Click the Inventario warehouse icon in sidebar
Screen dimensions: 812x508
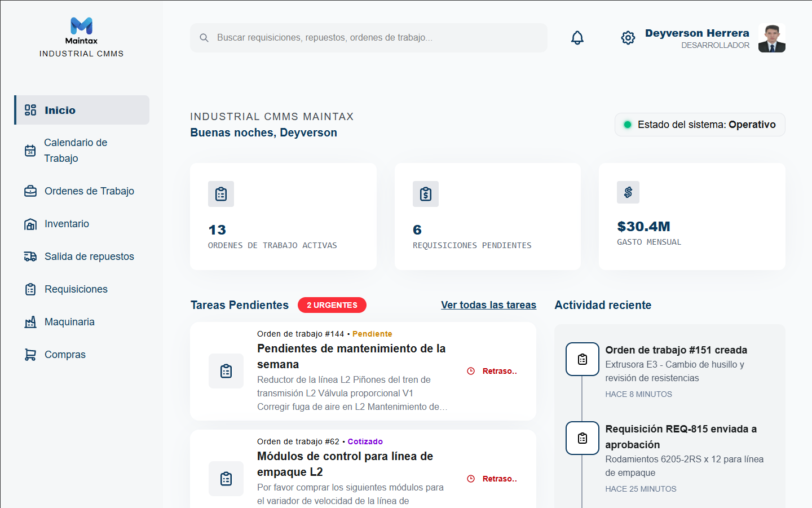pos(30,224)
